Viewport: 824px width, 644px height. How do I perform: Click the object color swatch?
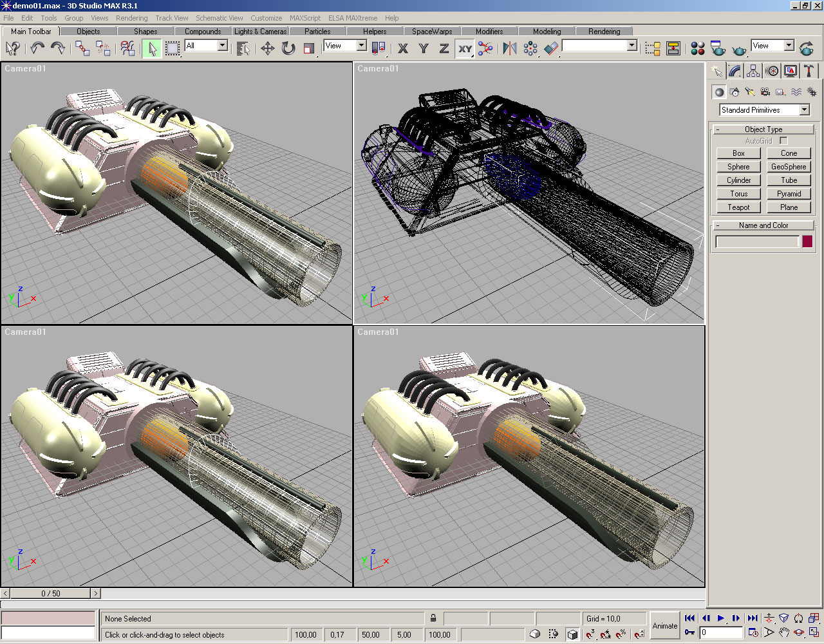tap(807, 241)
